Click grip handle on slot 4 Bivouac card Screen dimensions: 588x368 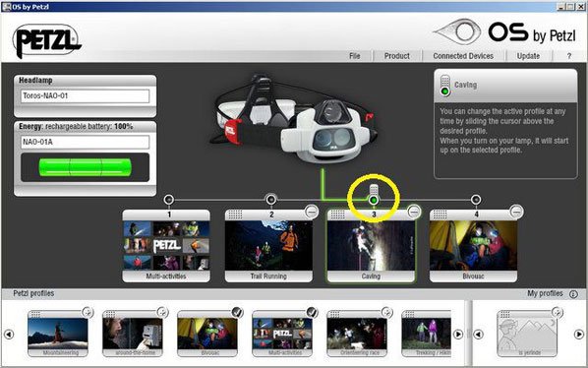coord(440,215)
